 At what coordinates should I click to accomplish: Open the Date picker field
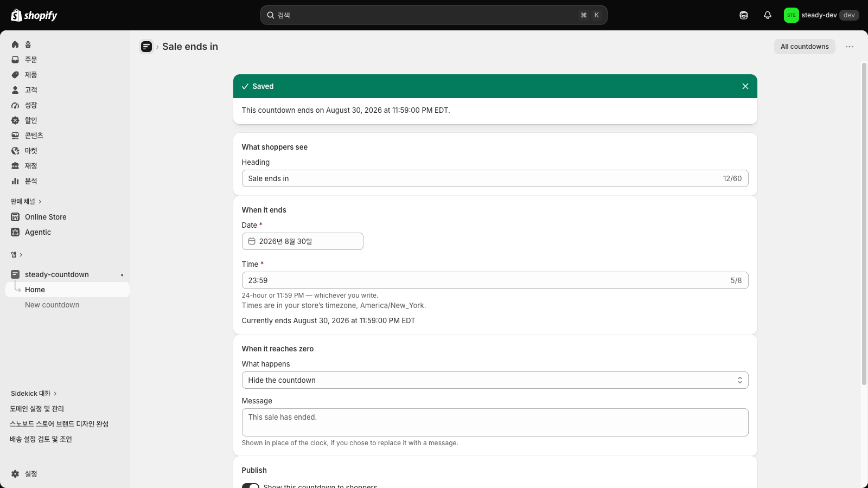click(303, 241)
